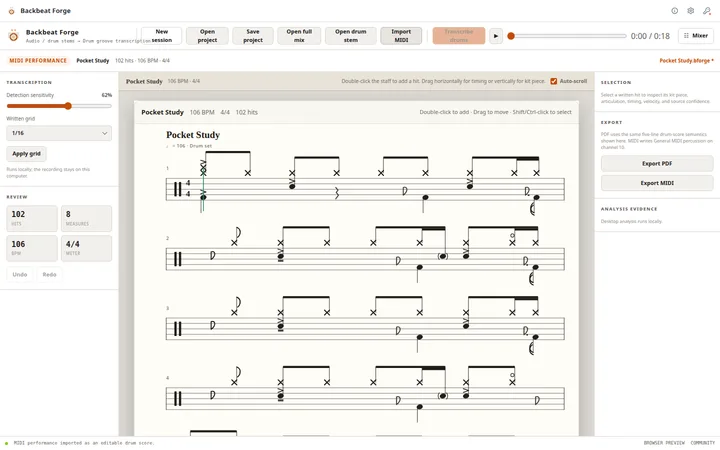The height and width of the screenshot is (450, 720).
Task: Click the large 'Pocket Study' score title
Action: pos(193,135)
